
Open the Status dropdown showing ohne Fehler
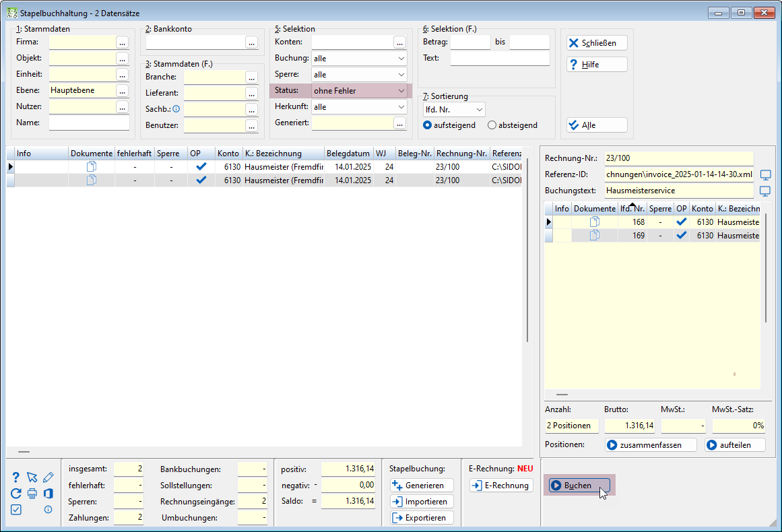pos(359,91)
